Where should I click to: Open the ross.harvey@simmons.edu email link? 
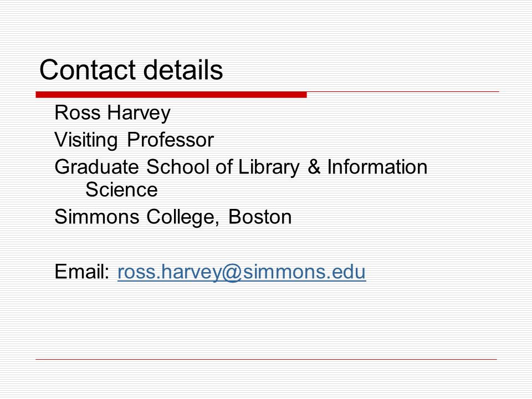coord(242,272)
